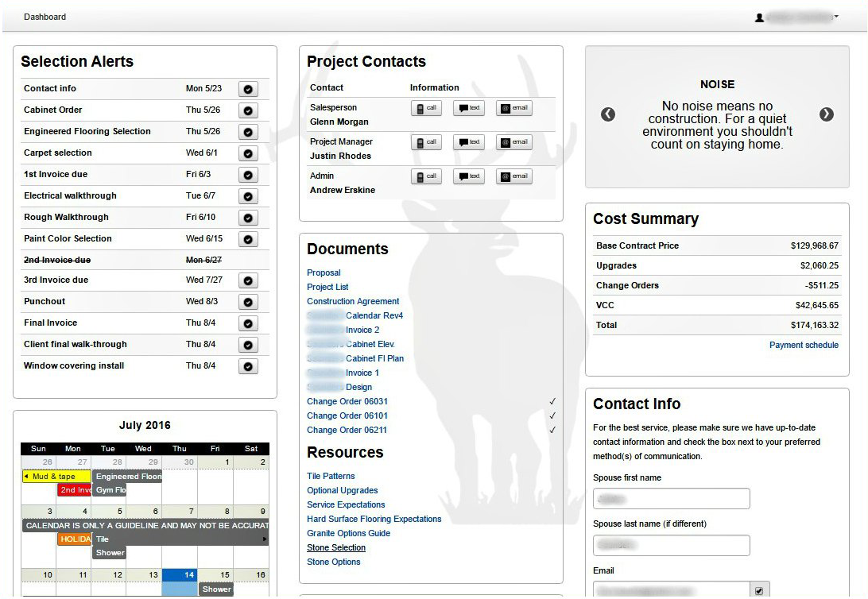Open the Stone Options resource
The height and width of the screenshot is (599, 868).
[x=334, y=562]
